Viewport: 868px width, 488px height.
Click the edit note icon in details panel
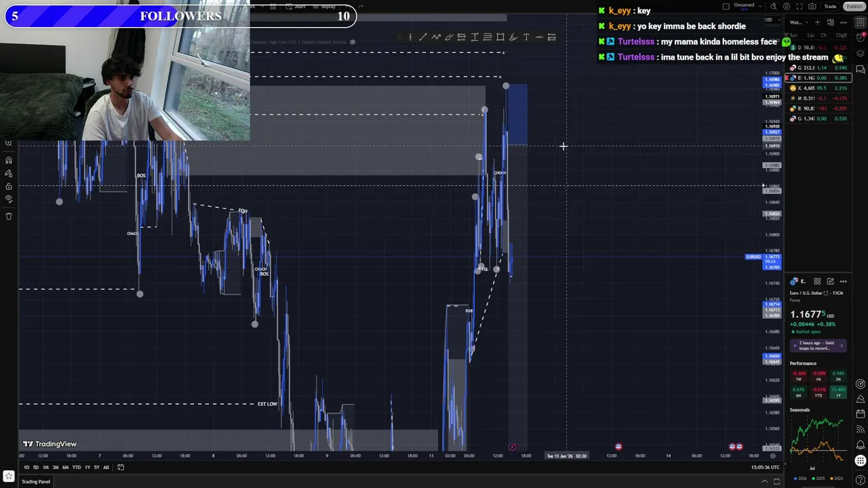831,281
